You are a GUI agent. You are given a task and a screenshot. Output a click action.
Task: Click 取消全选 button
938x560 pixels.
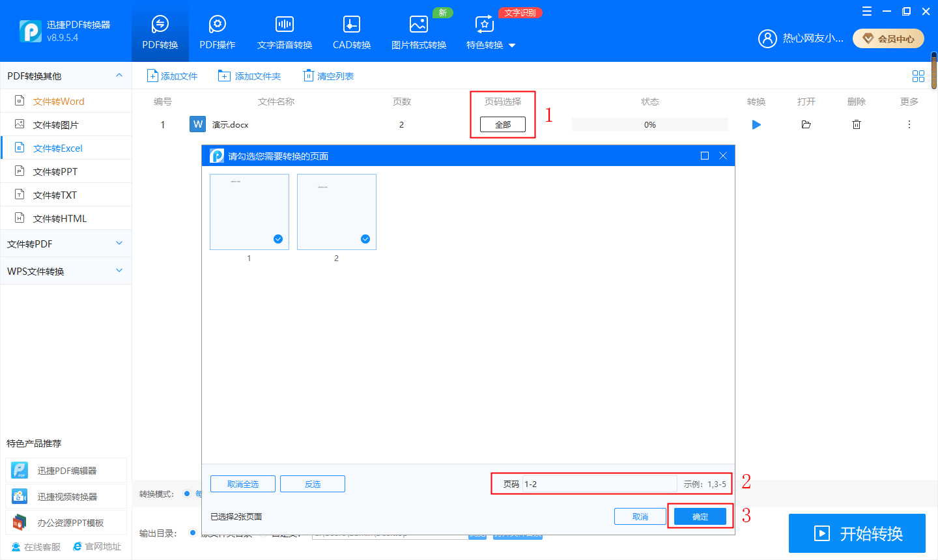(243, 484)
